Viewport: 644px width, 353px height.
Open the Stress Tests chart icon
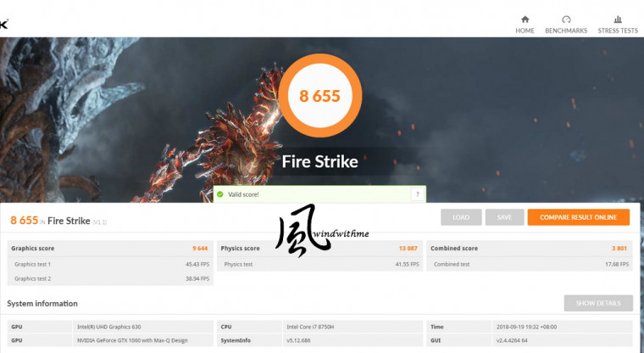point(618,20)
